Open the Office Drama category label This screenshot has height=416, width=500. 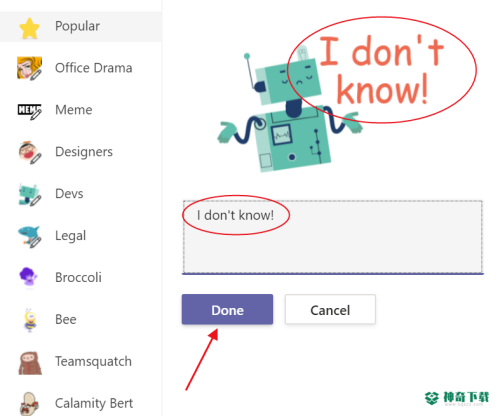click(x=94, y=68)
